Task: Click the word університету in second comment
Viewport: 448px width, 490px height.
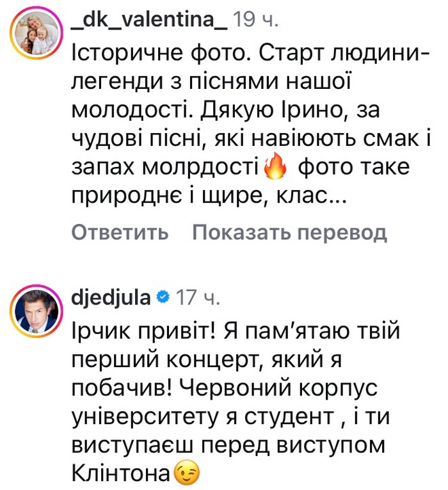Action: (x=144, y=417)
